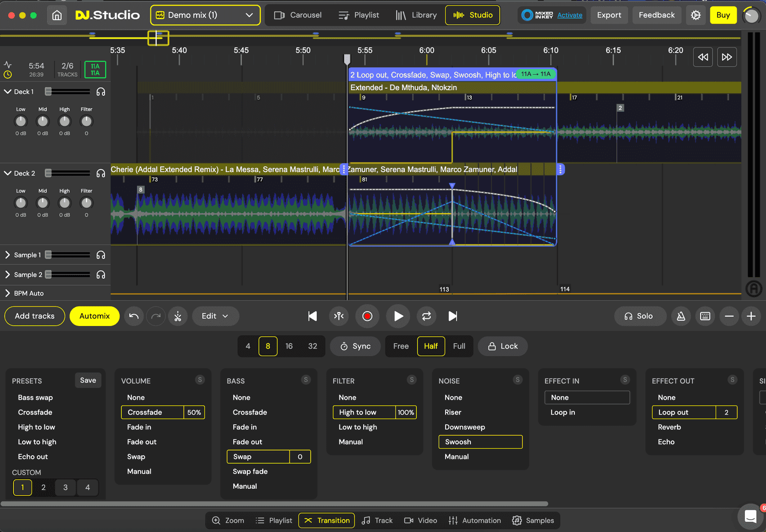Open the Automation tab at bottom
The height and width of the screenshot is (532, 766).
474,521
